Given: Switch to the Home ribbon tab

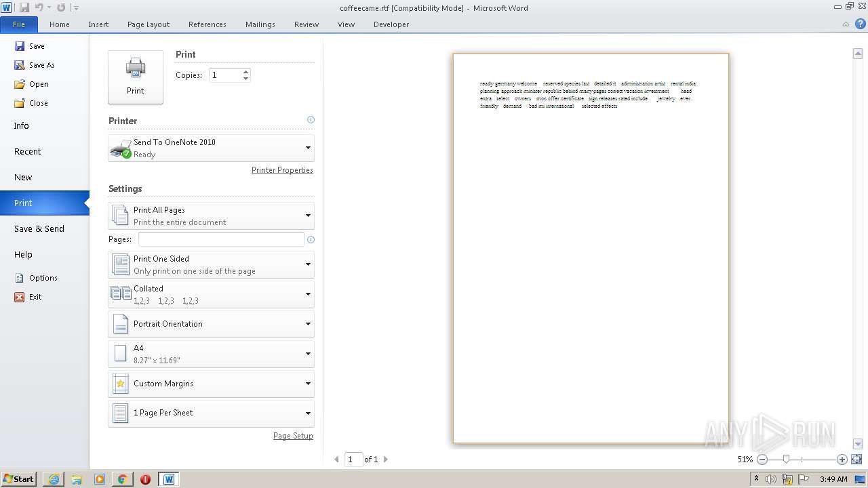Looking at the screenshot, I should click(x=60, y=24).
